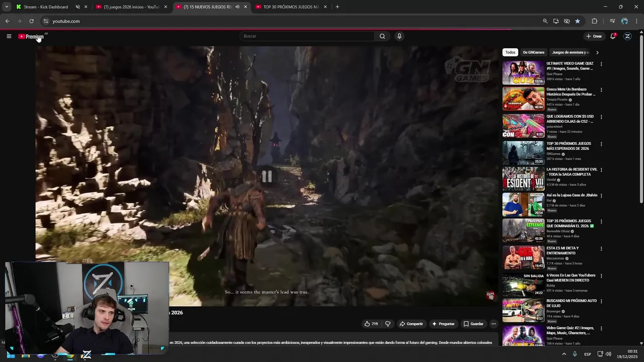Open options for BUSCANDO MI PRÓXIMO AUTO video
644x362 pixels.
pos(601,301)
